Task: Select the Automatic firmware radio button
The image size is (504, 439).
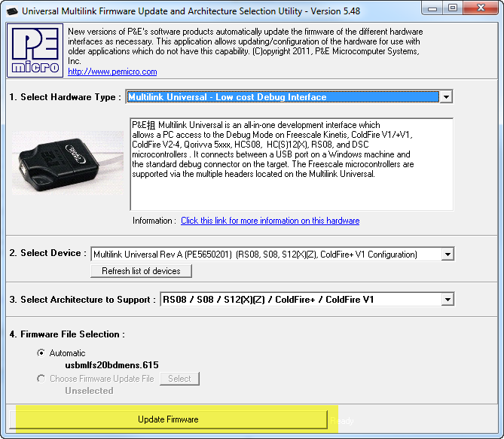Action: (x=41, y=353)
